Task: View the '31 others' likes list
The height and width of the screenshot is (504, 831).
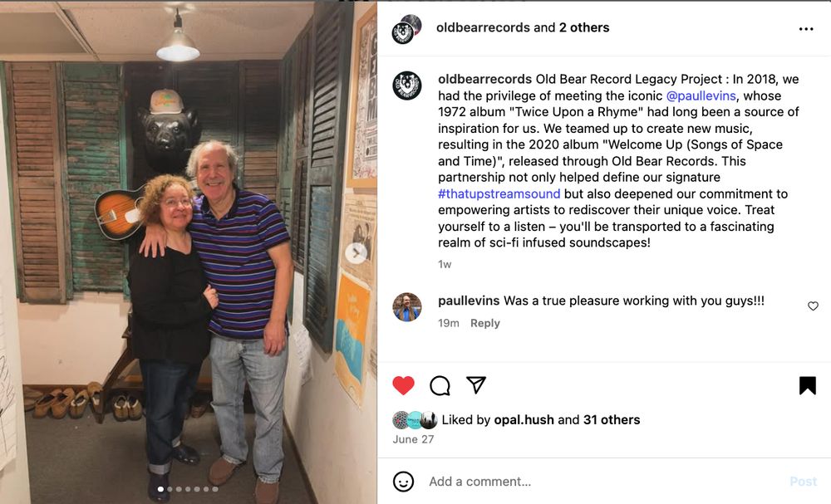Action: coord(612,420)
